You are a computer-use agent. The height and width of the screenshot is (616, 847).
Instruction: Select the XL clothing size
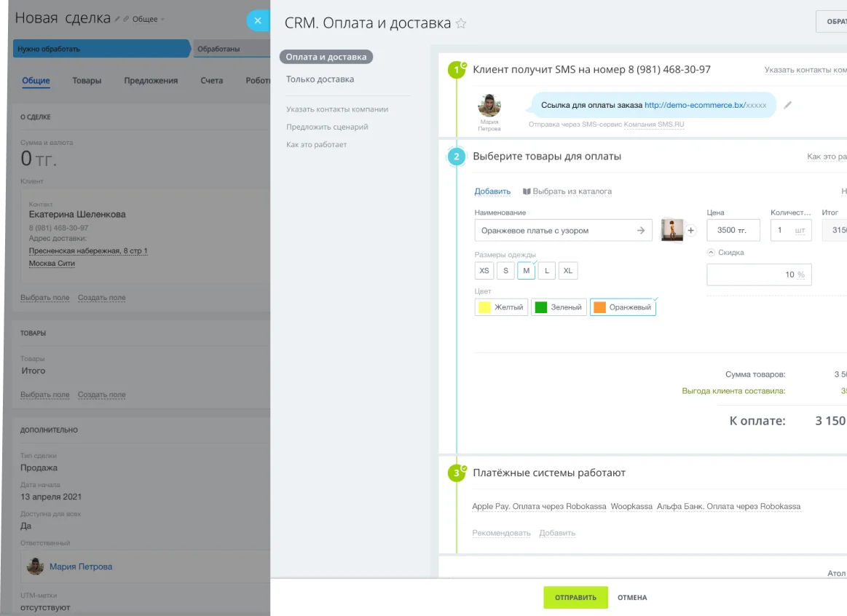(x=567, y=270)
